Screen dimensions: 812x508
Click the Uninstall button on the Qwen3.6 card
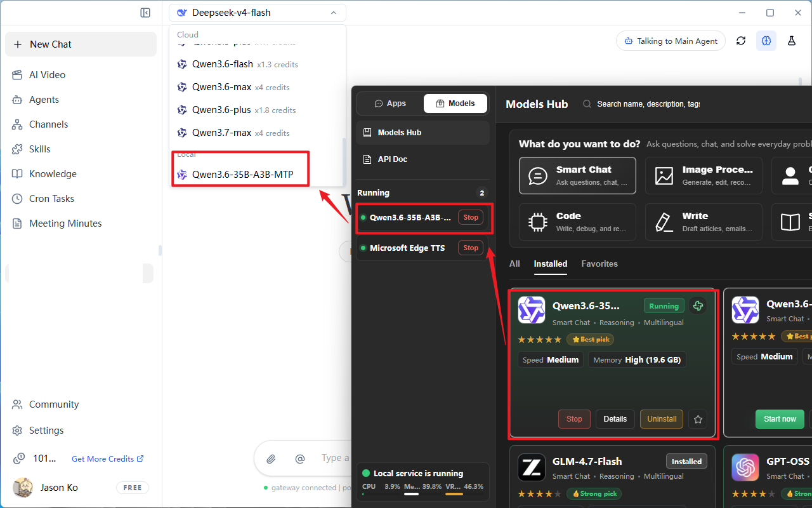click(662, 419)
